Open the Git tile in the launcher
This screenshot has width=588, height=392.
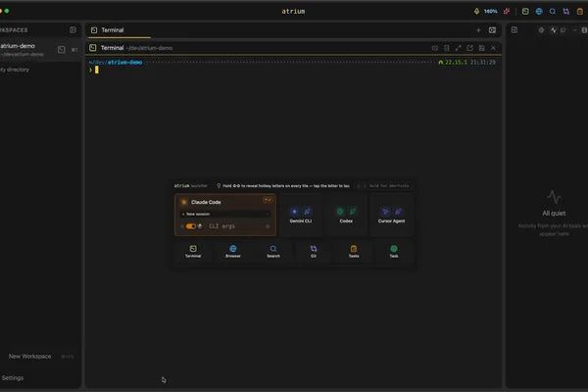point(314,251)
